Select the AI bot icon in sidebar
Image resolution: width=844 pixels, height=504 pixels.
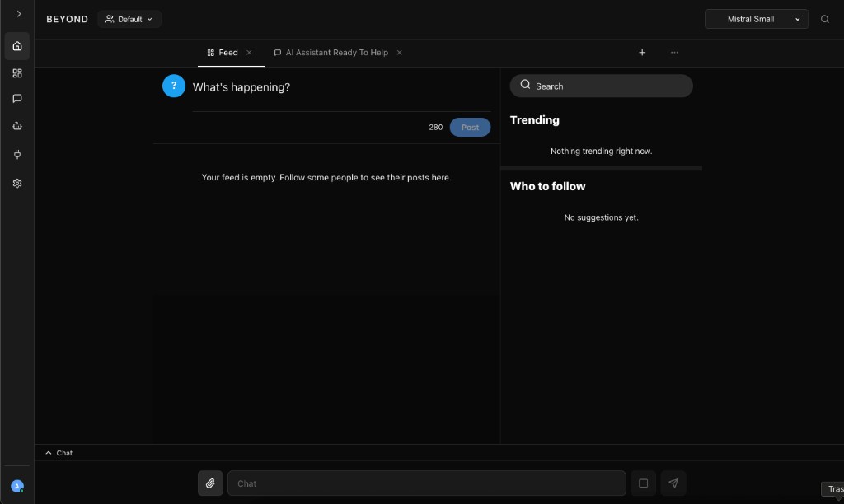point(16,126)
